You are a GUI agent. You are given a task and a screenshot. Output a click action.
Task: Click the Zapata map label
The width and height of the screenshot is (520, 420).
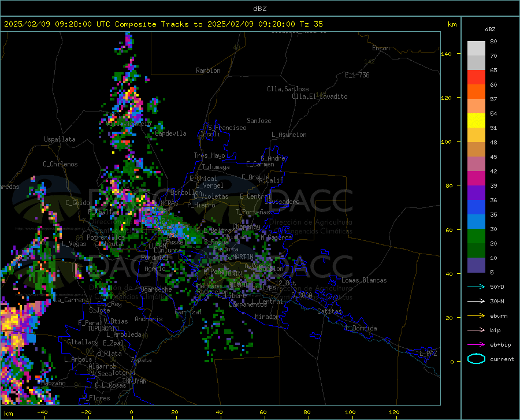tap(142, 360)
